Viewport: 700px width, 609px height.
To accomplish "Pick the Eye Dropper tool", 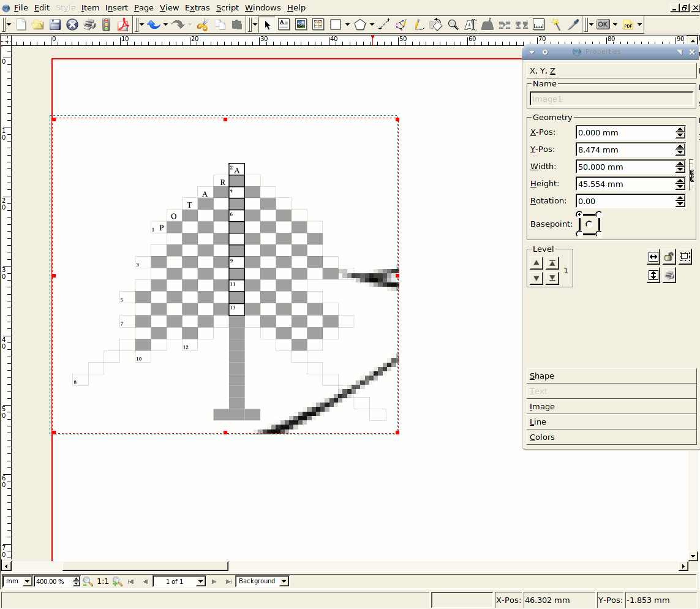I will tap(573, 25).
